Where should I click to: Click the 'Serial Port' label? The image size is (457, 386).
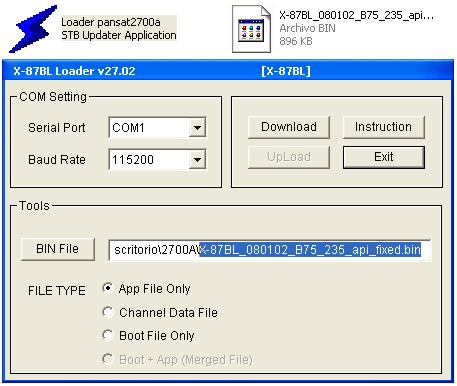click(57, 128)
